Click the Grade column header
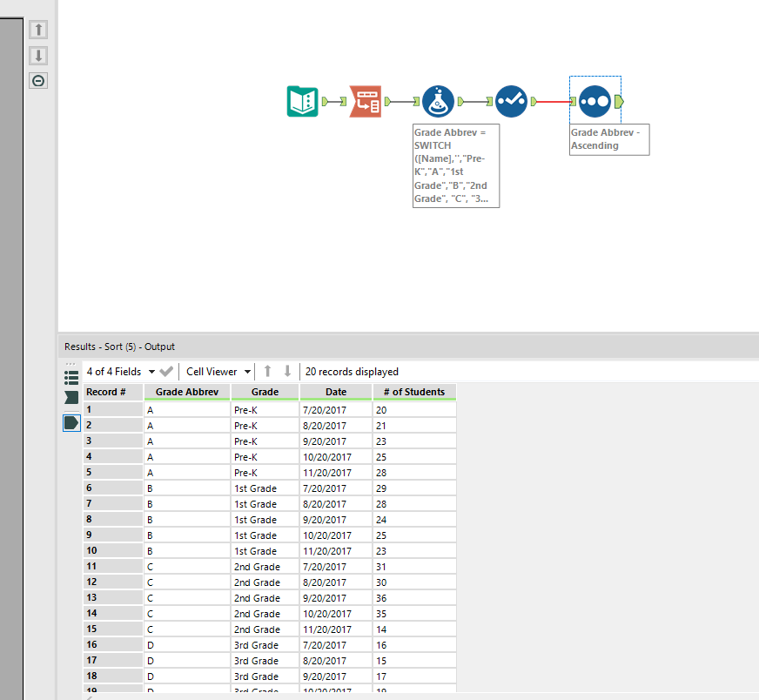This screenshot has height=700, width=759. tap(265, 392)
